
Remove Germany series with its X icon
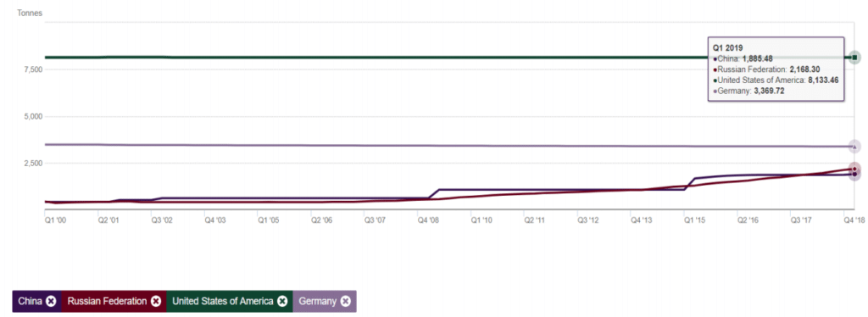pyautogui.click(x=346, y=302)
